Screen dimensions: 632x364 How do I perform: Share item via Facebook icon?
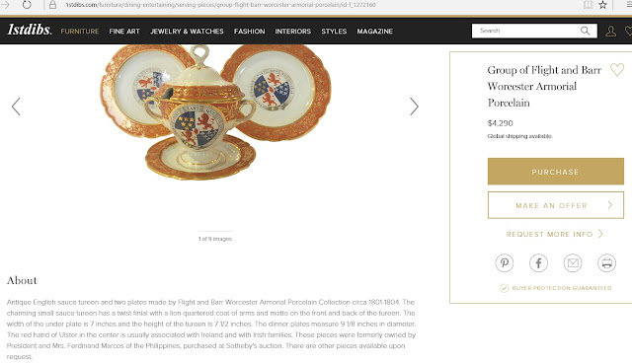coord(538,263)
